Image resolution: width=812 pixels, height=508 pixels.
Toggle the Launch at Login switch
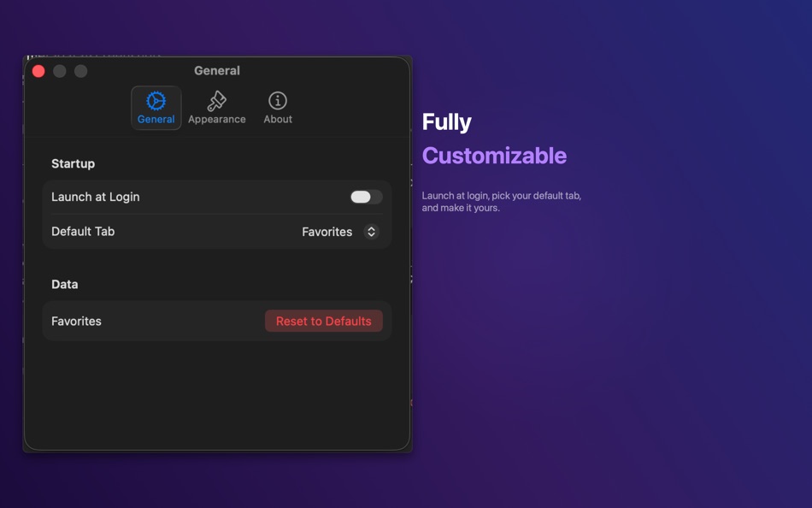click(x=365, y=197)
